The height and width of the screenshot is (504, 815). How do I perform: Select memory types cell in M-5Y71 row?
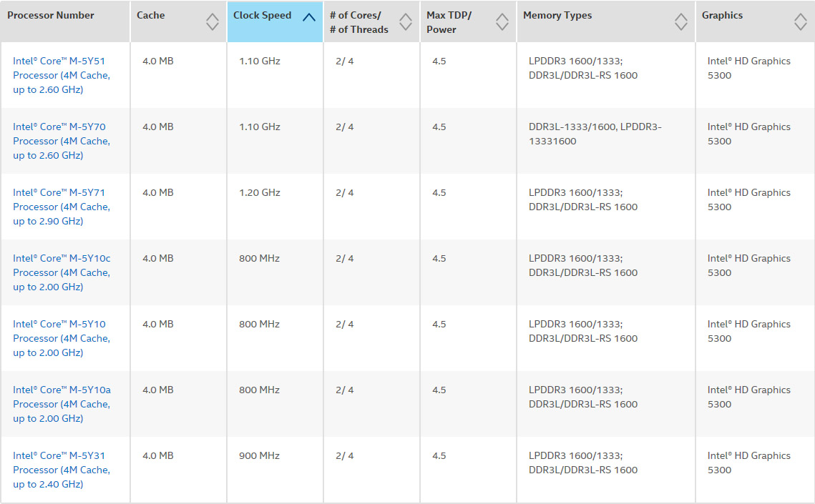pyautogui.click(x=583, y=200)
